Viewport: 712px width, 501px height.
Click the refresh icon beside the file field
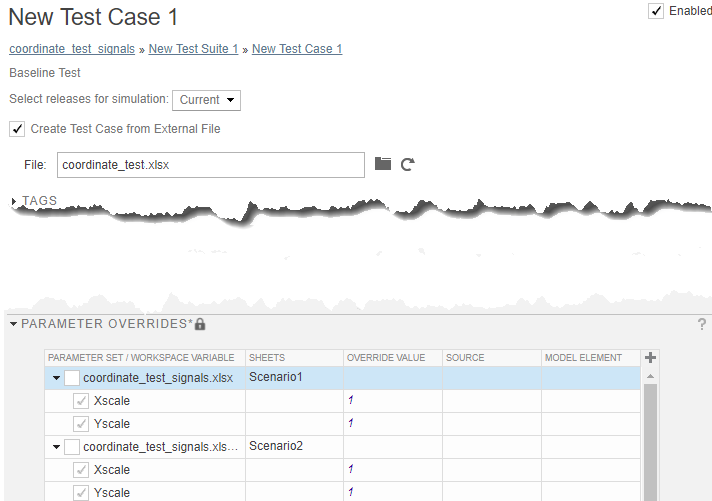coord(407,164)
